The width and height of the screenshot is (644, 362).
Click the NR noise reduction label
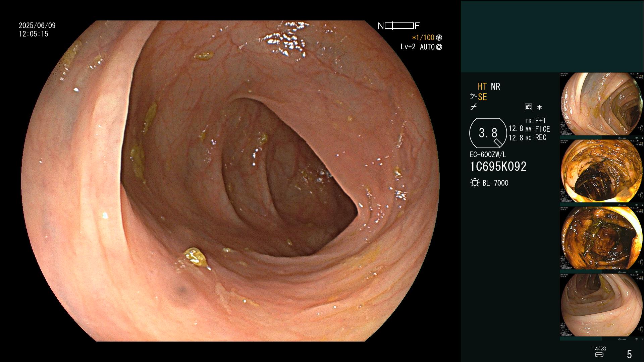(x=495, y=86)
